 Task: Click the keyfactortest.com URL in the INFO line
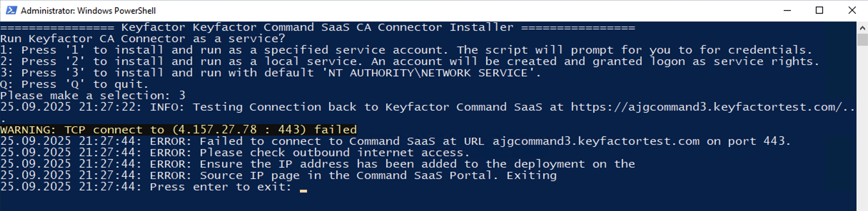pyautogui.click(x=712, y=107)
